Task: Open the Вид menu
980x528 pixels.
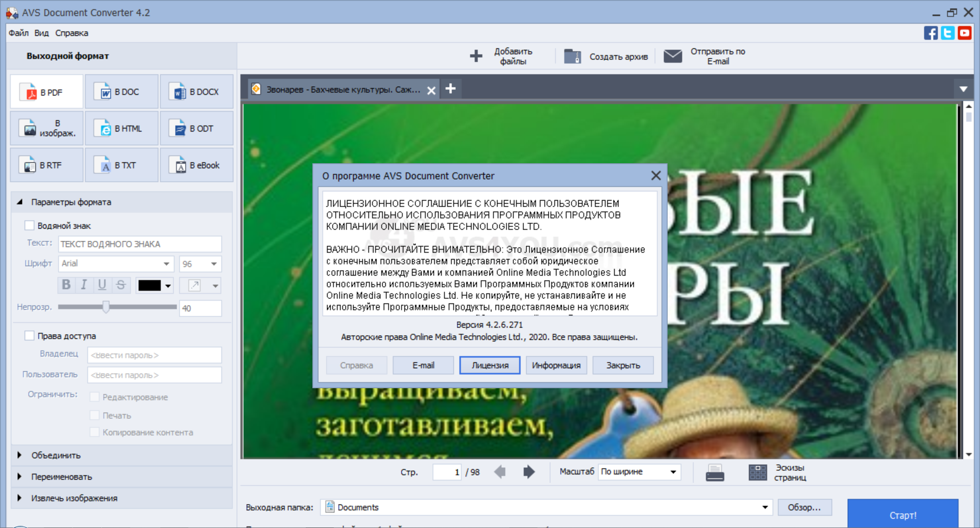Action: (41, 33)
